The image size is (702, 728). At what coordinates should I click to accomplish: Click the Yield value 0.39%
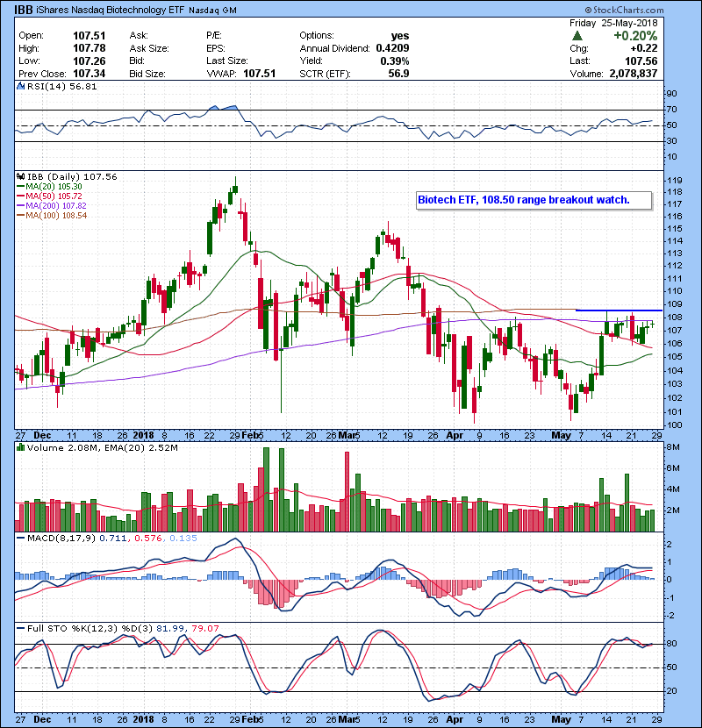point(395,61)
